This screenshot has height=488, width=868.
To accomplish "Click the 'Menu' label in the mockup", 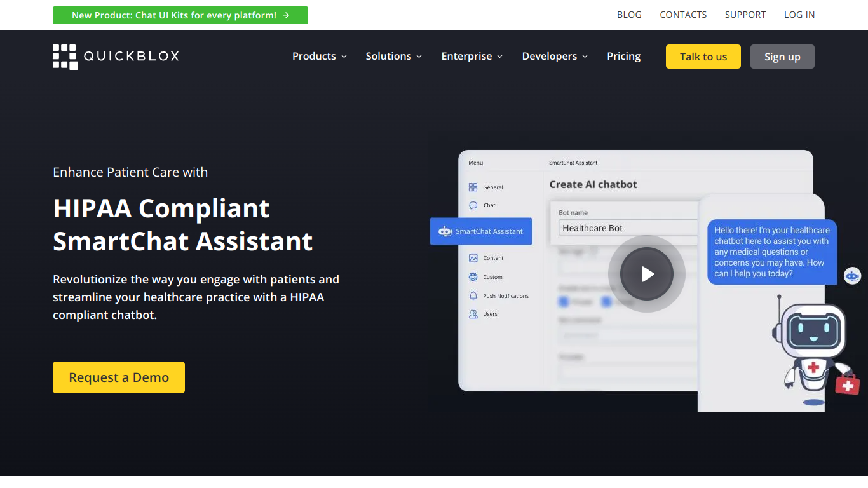I will 475,163.
